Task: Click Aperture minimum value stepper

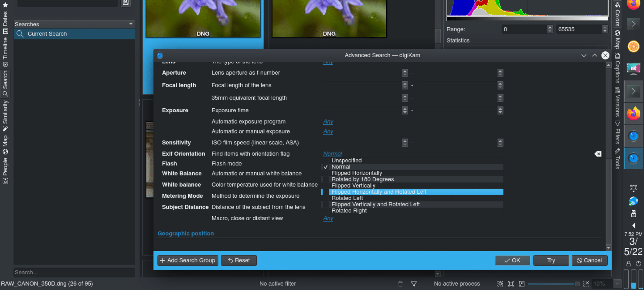Action: click(x=405, y=73)
